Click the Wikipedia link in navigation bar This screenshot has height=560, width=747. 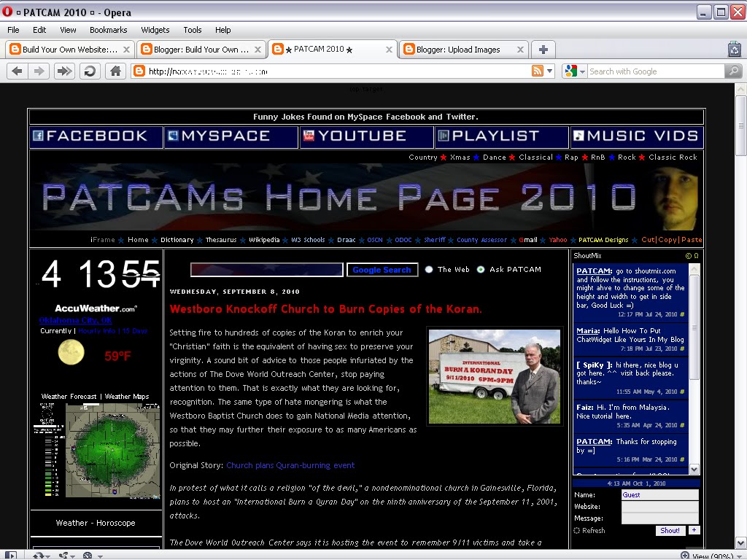264,240
